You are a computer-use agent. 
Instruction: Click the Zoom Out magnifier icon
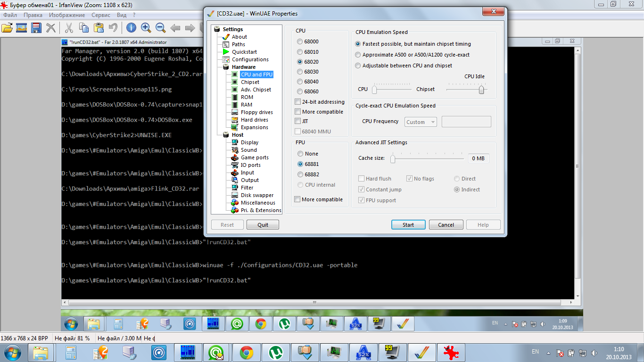click(x=160, y=28)
